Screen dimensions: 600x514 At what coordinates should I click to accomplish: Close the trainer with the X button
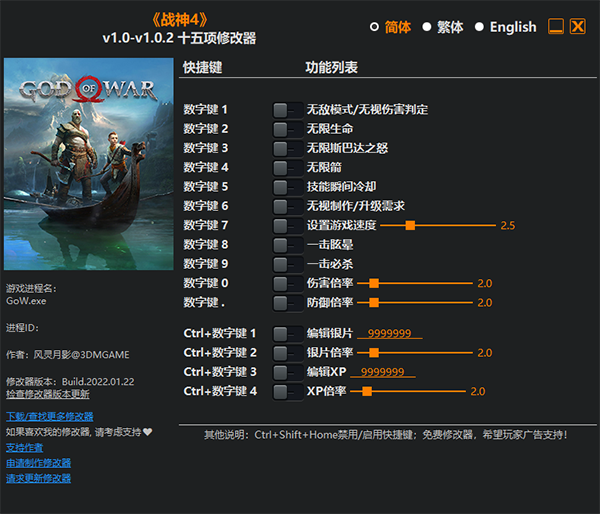tap(577, 26)
